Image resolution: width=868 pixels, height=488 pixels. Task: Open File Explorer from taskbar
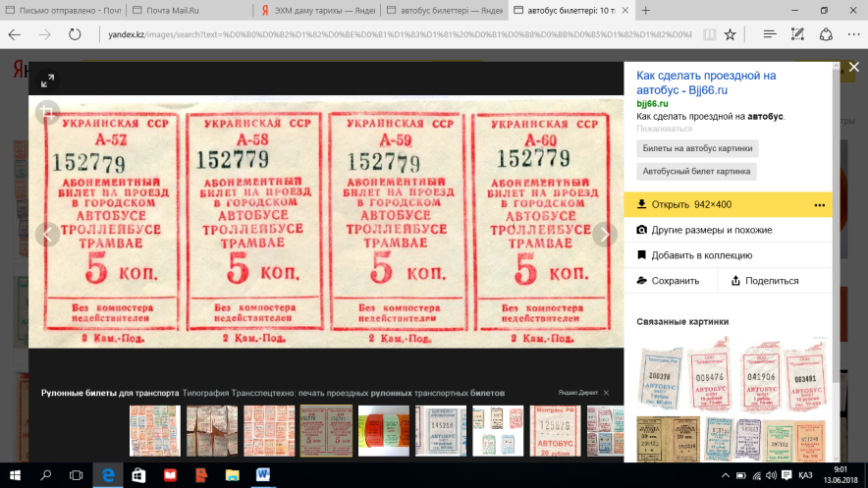click(232, 475)
